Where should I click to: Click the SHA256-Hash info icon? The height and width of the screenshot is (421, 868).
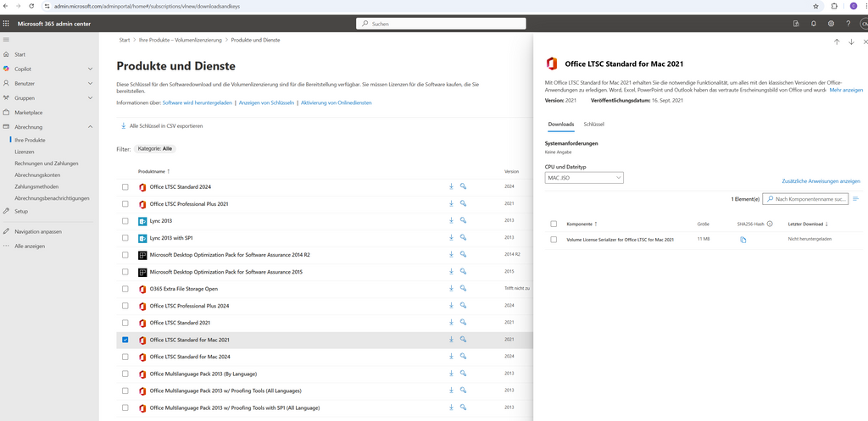pos(770,224)
